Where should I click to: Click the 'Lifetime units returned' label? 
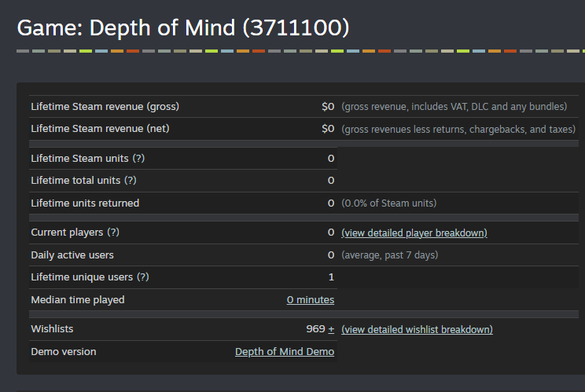click(x=85, y=203)
